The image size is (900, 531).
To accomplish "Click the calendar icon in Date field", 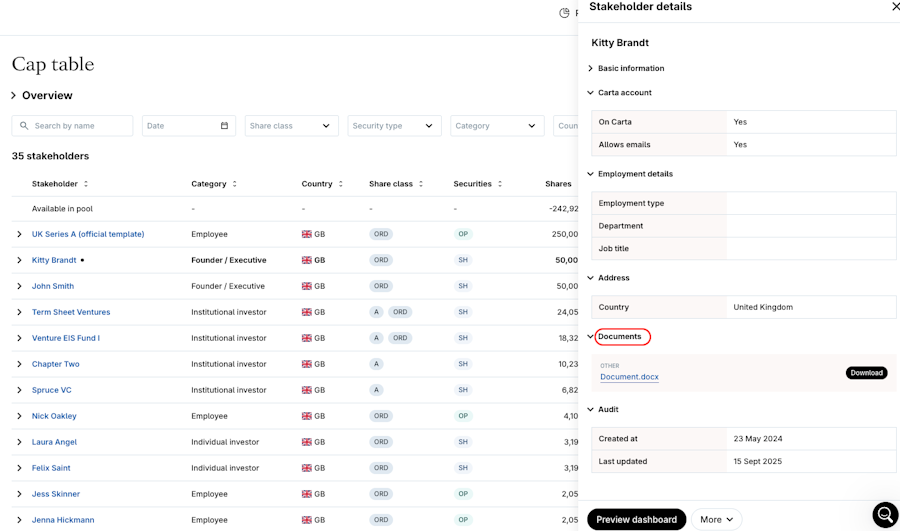I will point(224,126).
